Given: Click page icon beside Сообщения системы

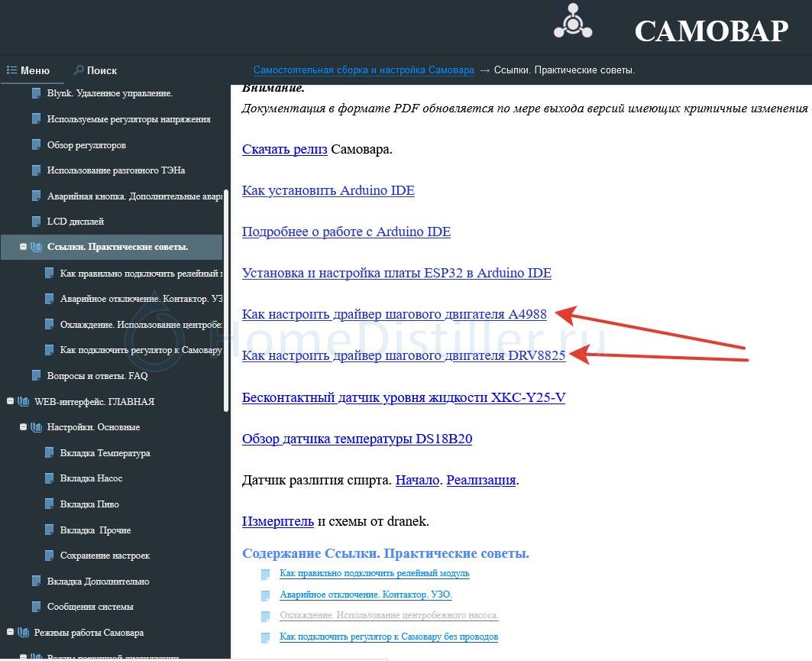Looking at the screenshot, I should click(36, 606).
